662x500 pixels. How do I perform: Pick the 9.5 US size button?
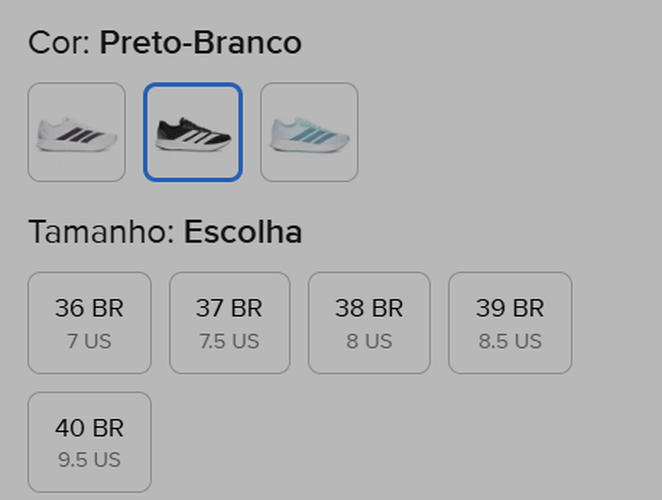89,460
